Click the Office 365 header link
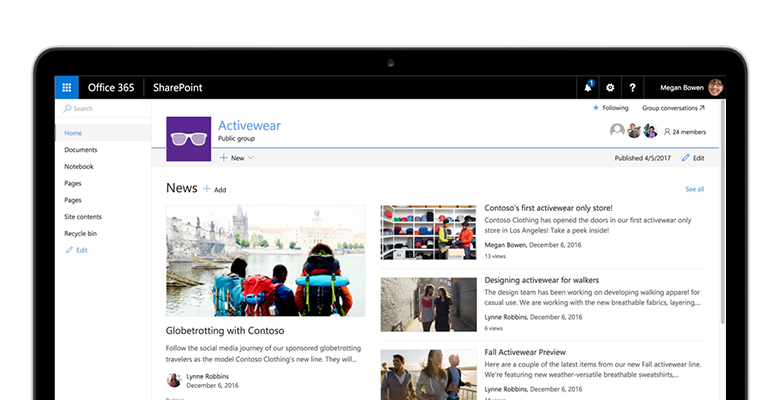The height and width of the screenshot is (400, 782). point(111,88)
